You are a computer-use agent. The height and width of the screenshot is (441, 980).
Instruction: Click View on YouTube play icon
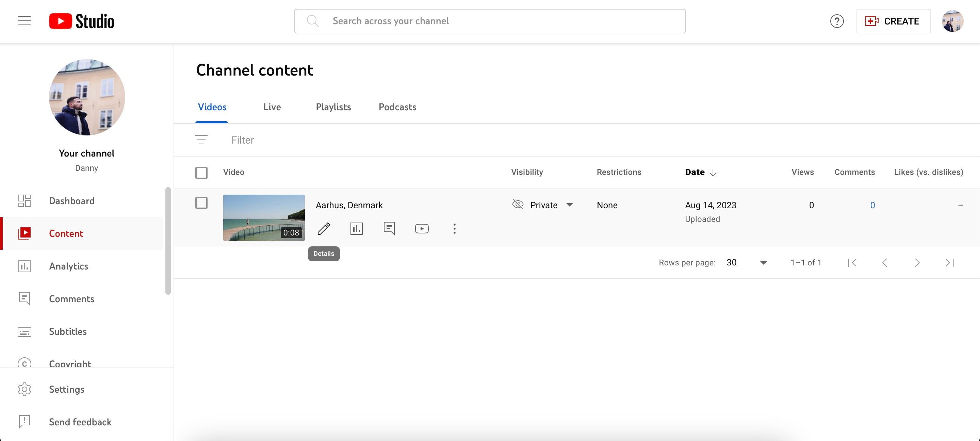422,229
